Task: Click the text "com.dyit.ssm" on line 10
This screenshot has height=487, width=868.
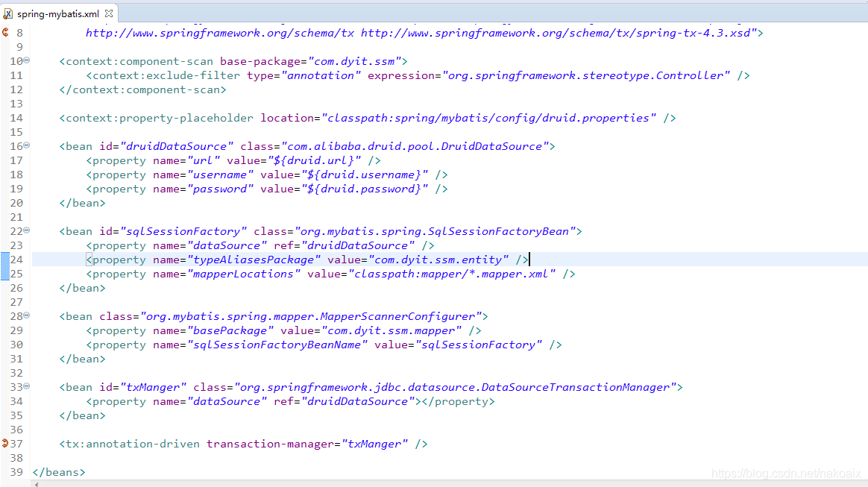Action: (x=354, y=61)
